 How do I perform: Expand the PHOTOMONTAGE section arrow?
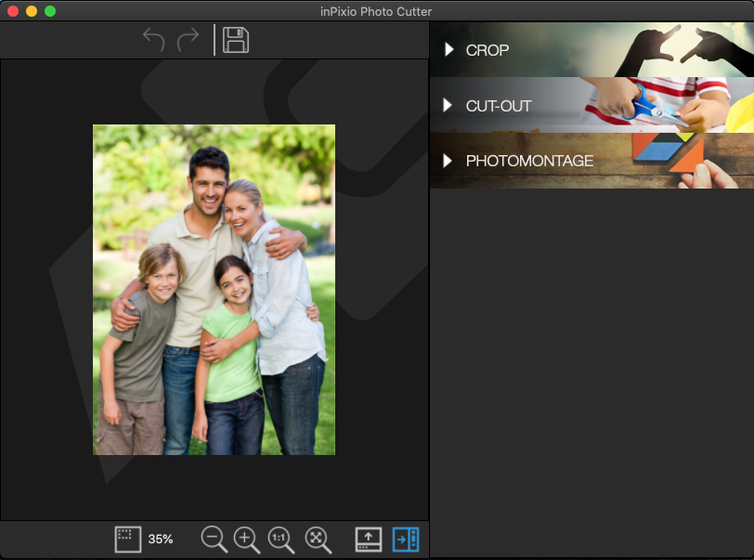447,160
